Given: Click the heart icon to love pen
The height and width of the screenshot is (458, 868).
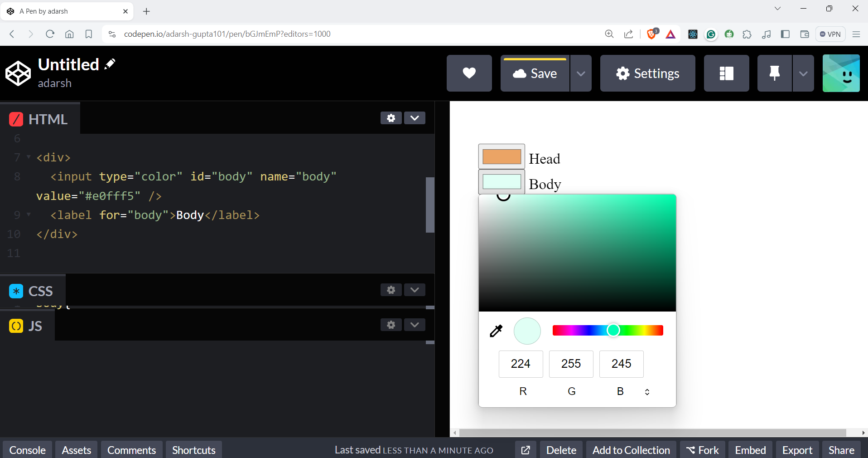Looking at the screenshot, I should pos(469,73).
